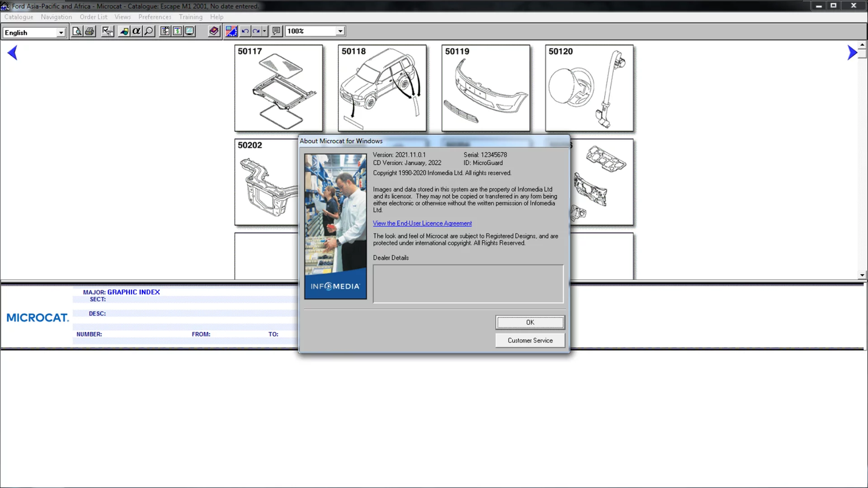Open the End-User Licence Agreement link

[x=422, y=223]
